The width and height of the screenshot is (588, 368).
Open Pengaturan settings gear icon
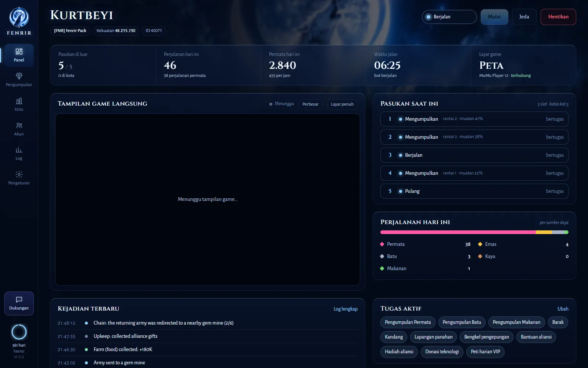click(x=19, y=174)
